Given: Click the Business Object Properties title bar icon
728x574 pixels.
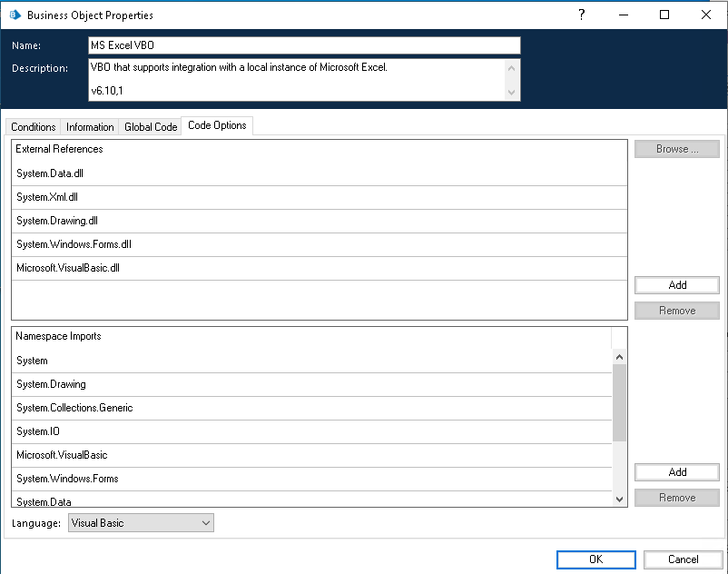Looking at the screenshot, I should pyautogui.click(x=15, y=15).
